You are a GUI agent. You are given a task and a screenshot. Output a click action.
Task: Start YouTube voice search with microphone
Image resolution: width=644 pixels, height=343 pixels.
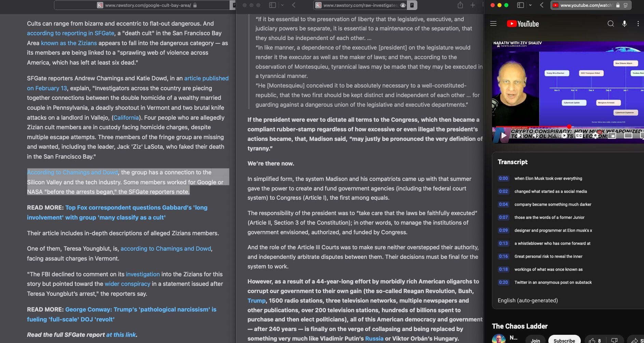point(624,24)
